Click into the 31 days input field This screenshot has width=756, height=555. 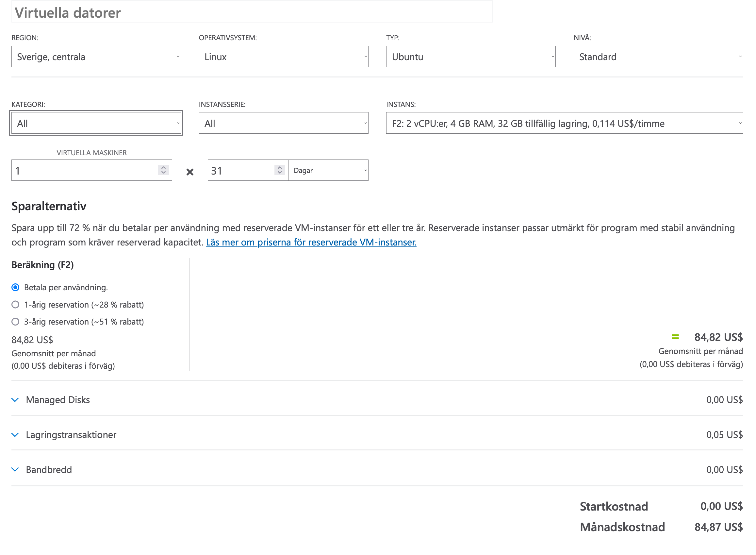[x=240, y=170]
